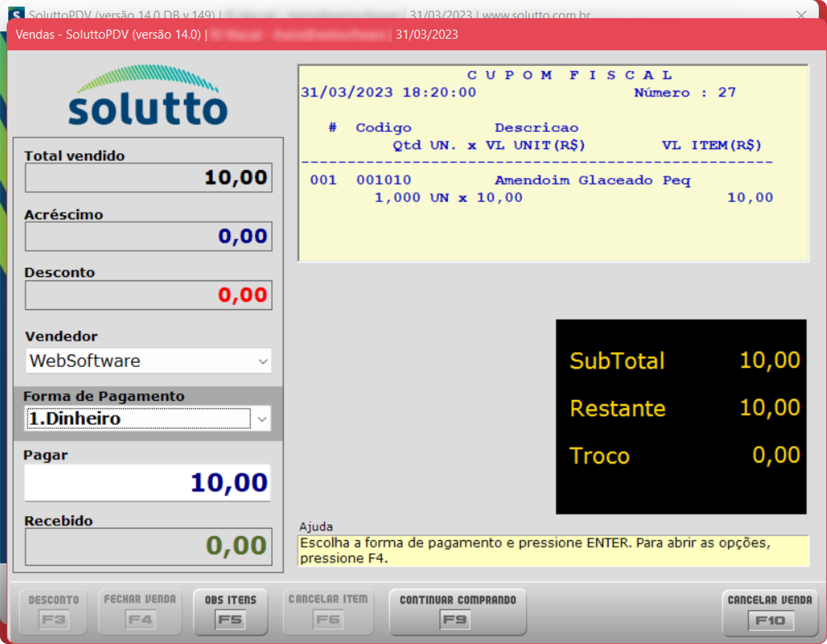Viewport: 827px width, 644px height.
Task: Open the Forma de Pagamento dropdown arrow
Action: (x=262, y=419)
